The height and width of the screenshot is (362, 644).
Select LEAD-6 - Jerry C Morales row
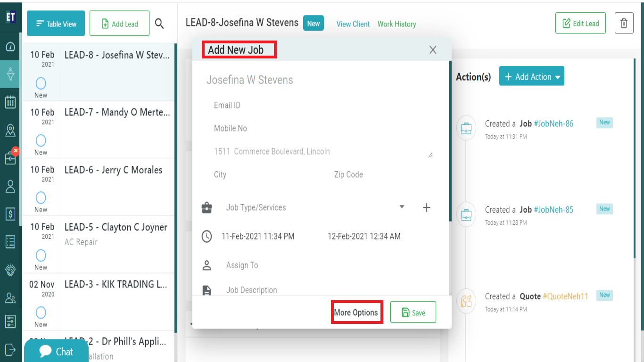tap(98, 187)
